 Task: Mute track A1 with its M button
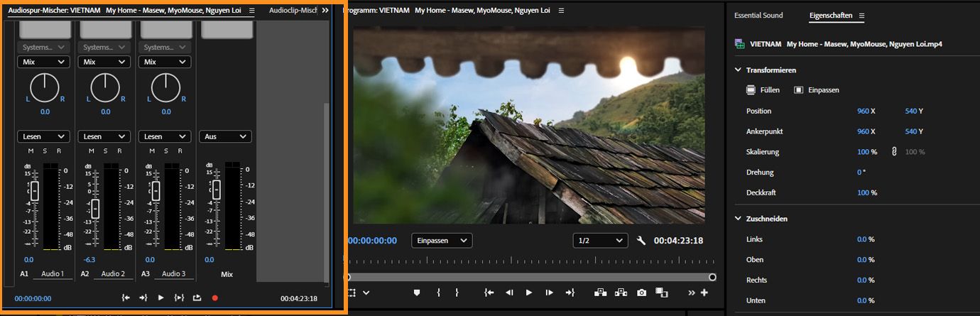(31, 151)
